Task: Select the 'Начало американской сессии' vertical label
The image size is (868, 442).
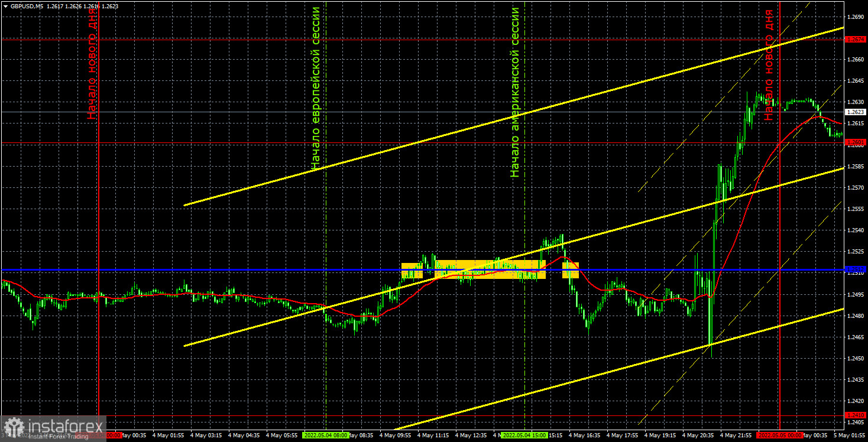Action: coord(515,92)
